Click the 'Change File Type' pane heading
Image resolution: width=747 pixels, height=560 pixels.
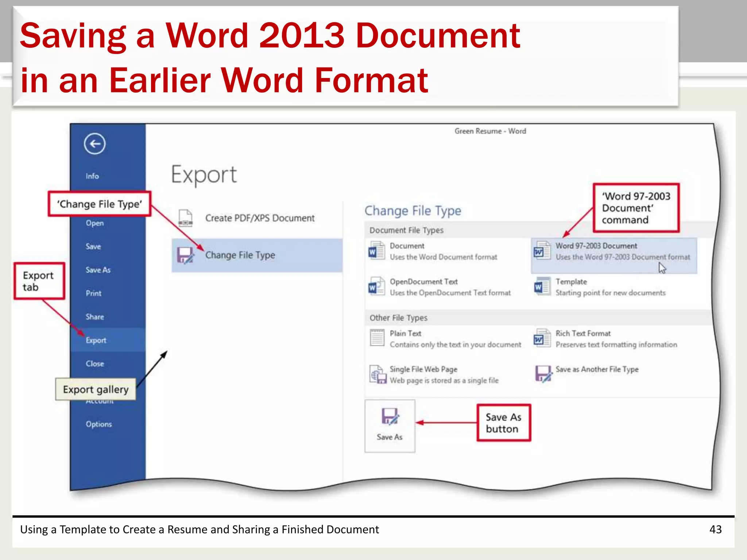click(413, 211)
